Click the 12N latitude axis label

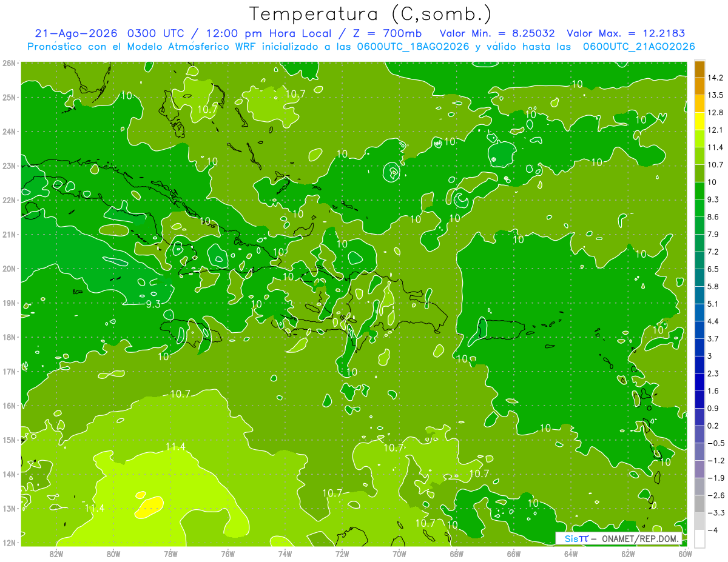point(9,543)
